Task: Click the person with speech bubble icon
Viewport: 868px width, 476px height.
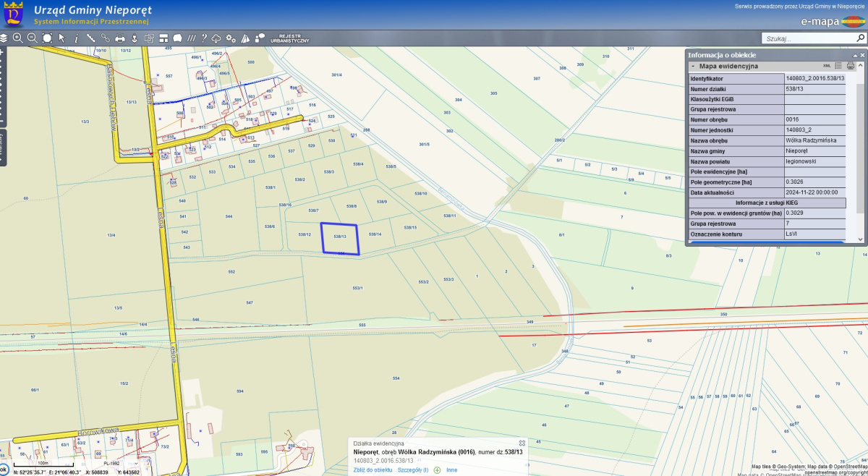Action: tap(259, 38)
